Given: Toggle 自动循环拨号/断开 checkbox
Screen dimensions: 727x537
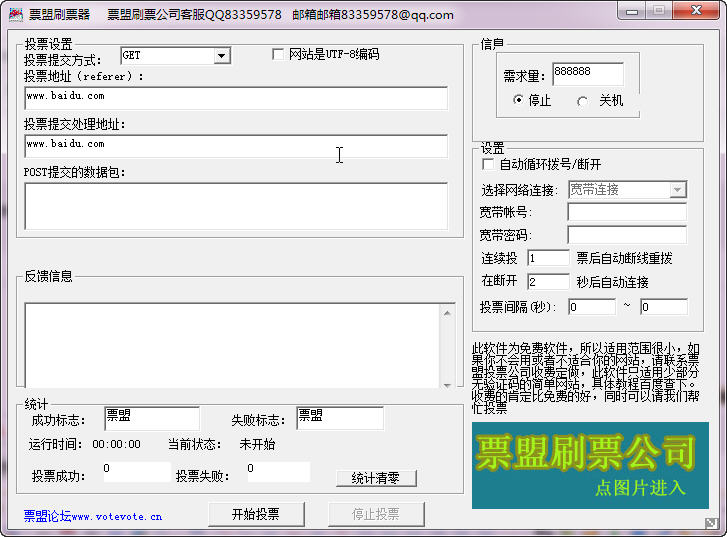Looking at the screenshot, I should pyautogui.click(x=488, y=164).
